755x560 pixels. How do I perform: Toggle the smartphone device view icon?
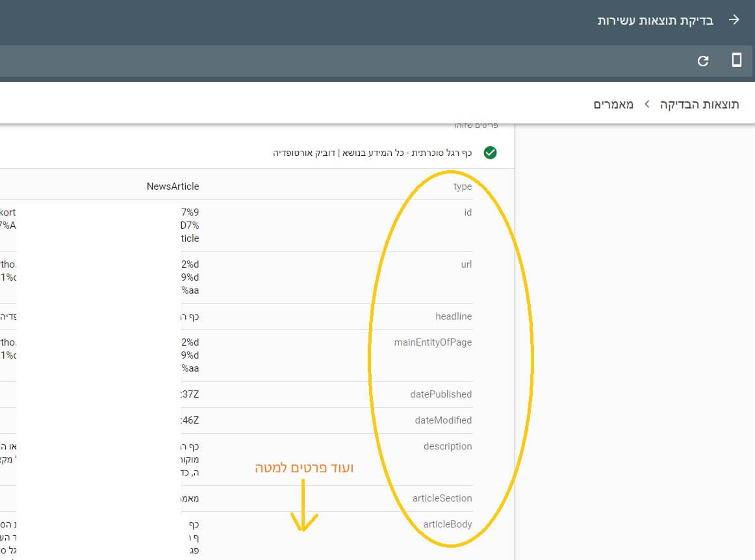point(737,60)
